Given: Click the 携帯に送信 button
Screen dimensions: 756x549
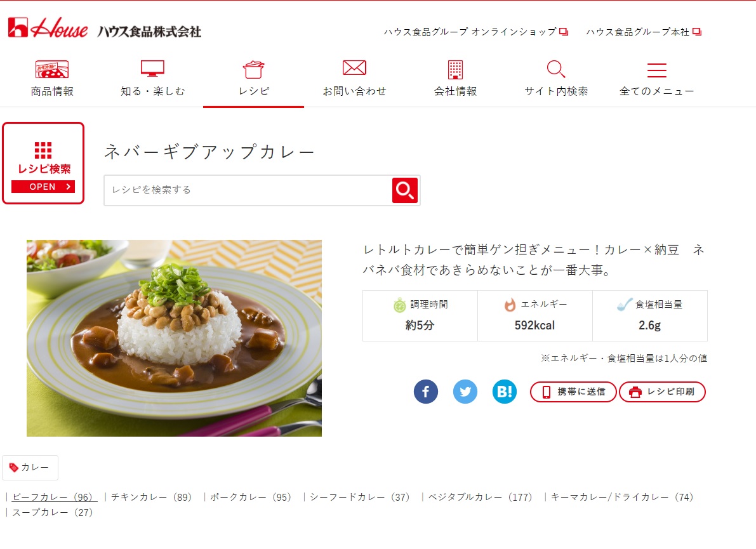Looking at the screenshot, I should pyautogui.click(x=573, y=392).
